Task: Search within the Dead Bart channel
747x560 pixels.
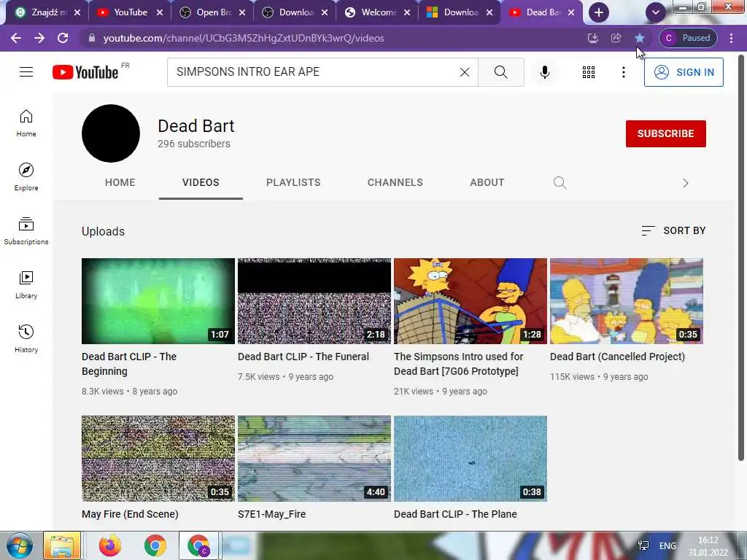Action: pos(560,183)
